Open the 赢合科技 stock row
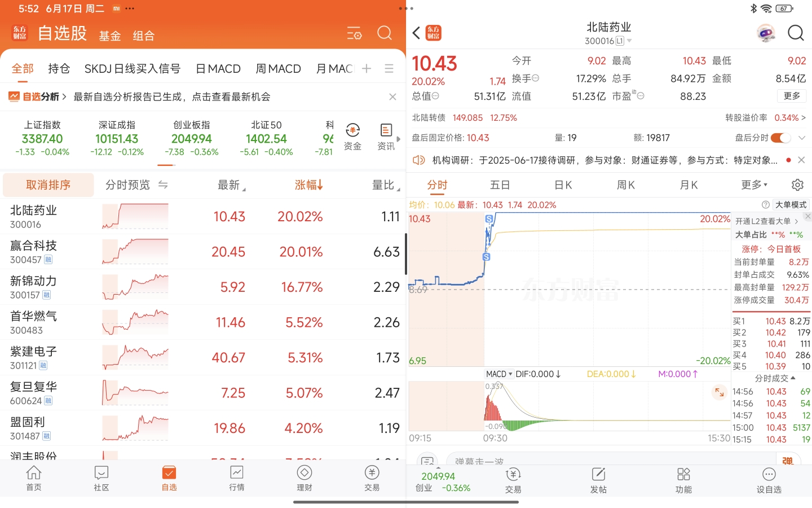The width and height of the screenshot is (812, 508). pos(203,252)
